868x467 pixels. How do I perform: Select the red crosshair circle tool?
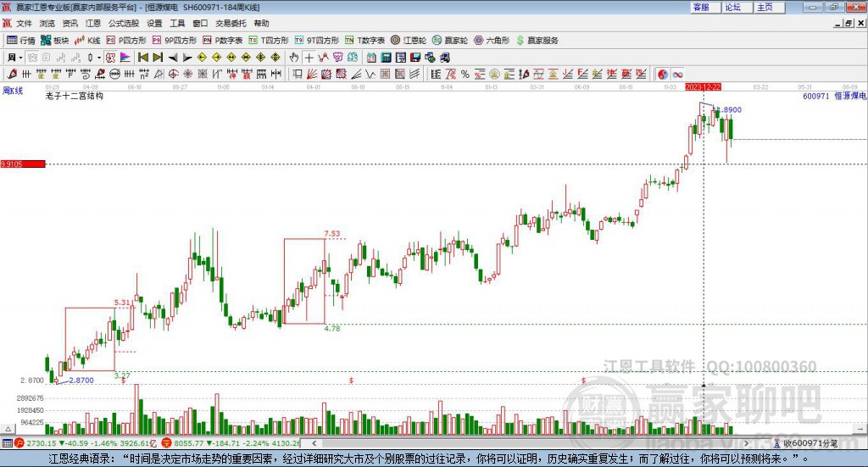point(173,74)
